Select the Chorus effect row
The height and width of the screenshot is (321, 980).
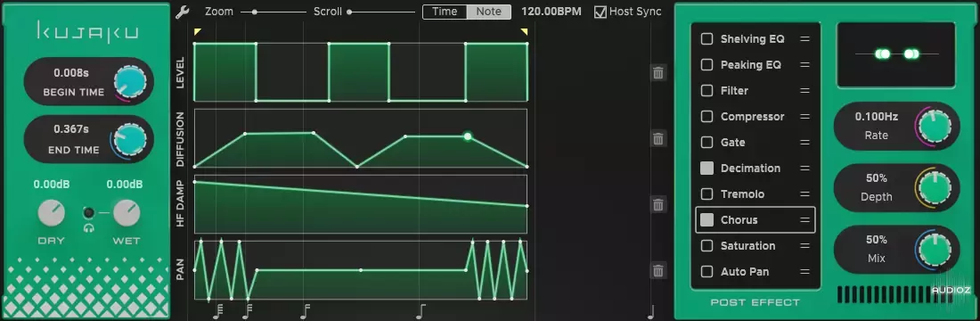(755, 219)
